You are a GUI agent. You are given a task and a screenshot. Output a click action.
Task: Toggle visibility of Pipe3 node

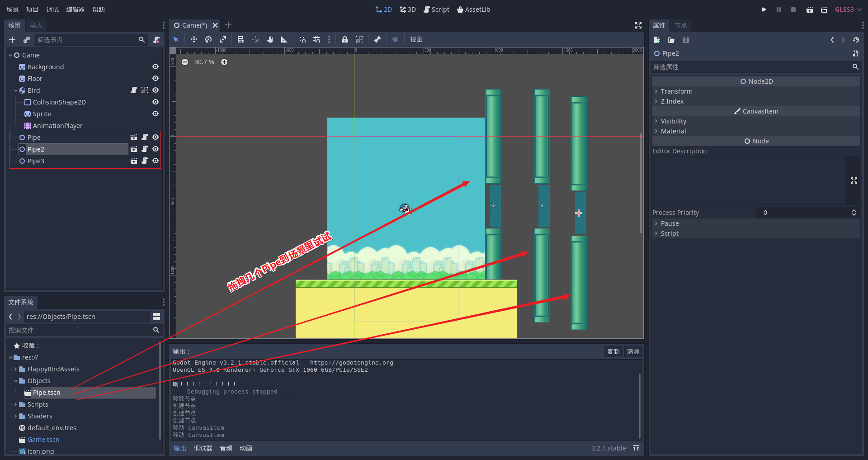click(x=156, y=161)
